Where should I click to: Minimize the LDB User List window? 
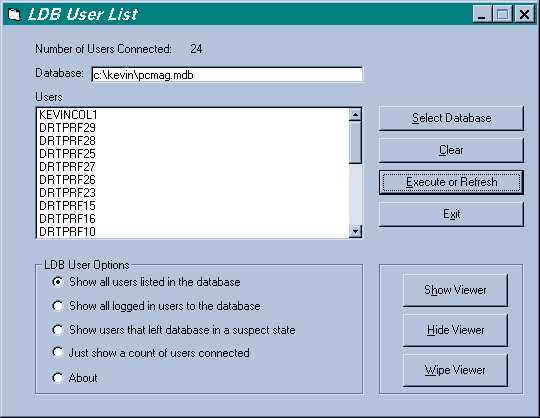482,14
